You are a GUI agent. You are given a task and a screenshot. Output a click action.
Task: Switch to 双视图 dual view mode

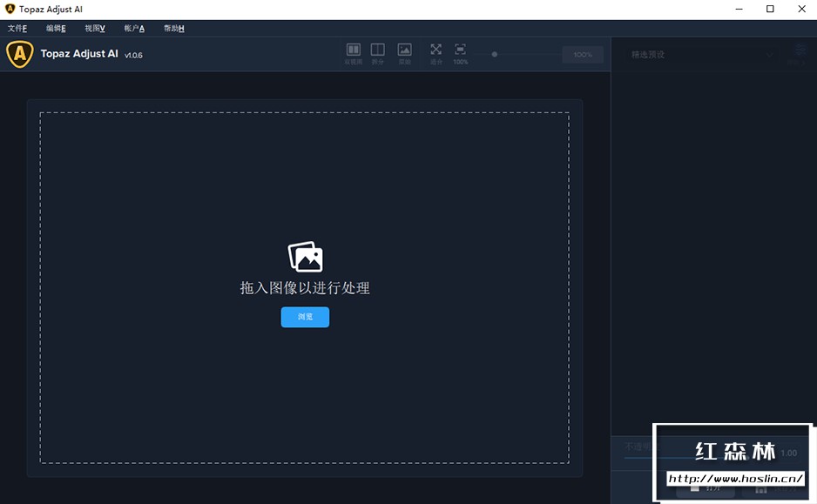point(354,54)
